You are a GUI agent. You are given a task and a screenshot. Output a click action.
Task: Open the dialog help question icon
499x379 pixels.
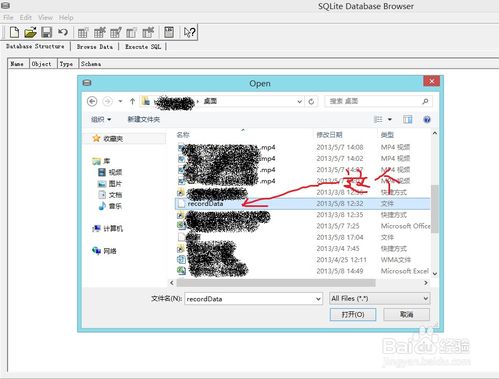coord(427,119)
